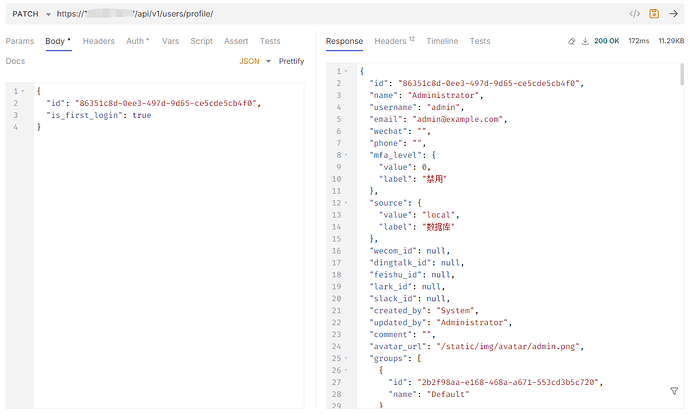Click the "created_by": "System" line
The width and height of the screenshot is (689, 414).
click(424, 311)
